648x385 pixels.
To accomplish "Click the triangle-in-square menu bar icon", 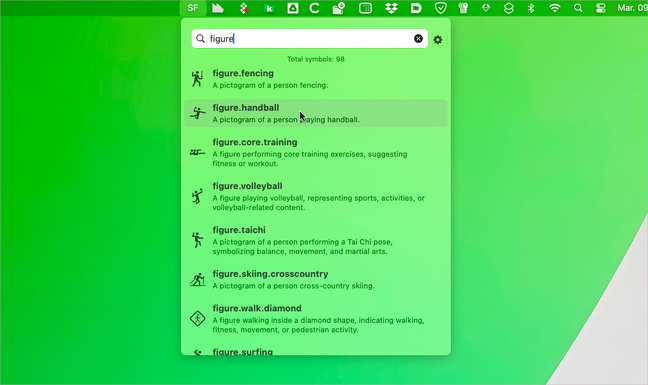I will point(293,8).
